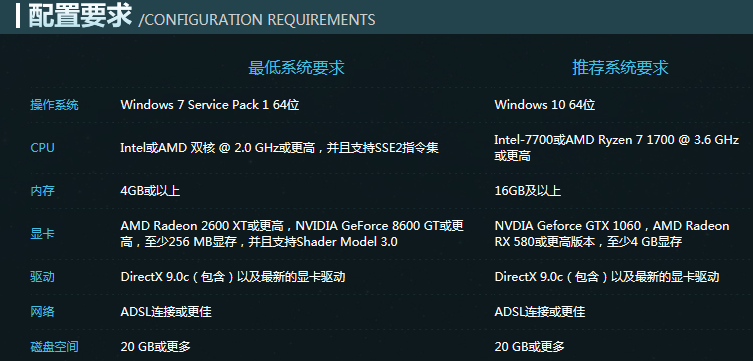Click the Intel-7700 recommended CPU text
Screen dimensions: 753x361
pos(617,148)
